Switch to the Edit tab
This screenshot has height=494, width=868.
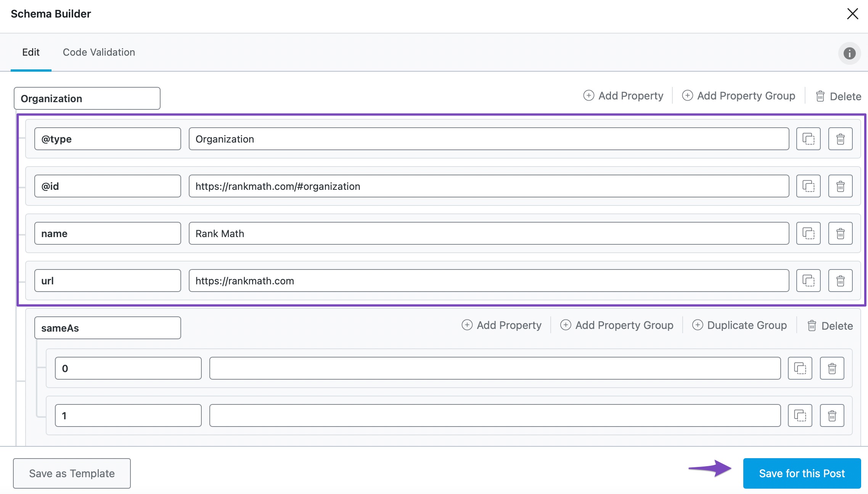(31, 52)
